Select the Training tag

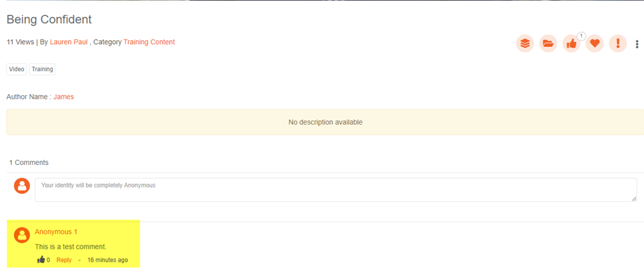42,69
